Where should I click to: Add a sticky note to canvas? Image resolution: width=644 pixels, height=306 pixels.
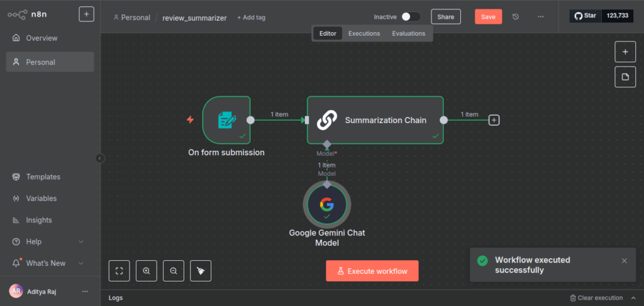pos(625,77)
